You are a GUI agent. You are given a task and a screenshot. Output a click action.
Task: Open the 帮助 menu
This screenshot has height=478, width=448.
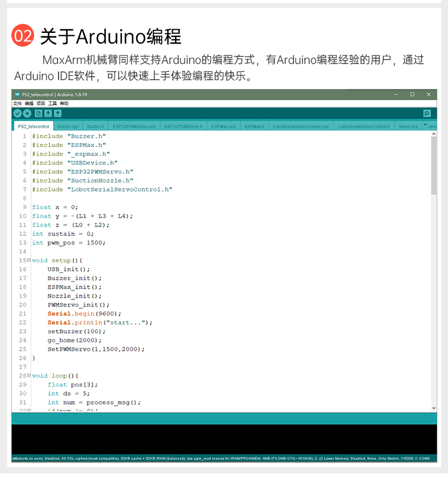tap(64, 103)
